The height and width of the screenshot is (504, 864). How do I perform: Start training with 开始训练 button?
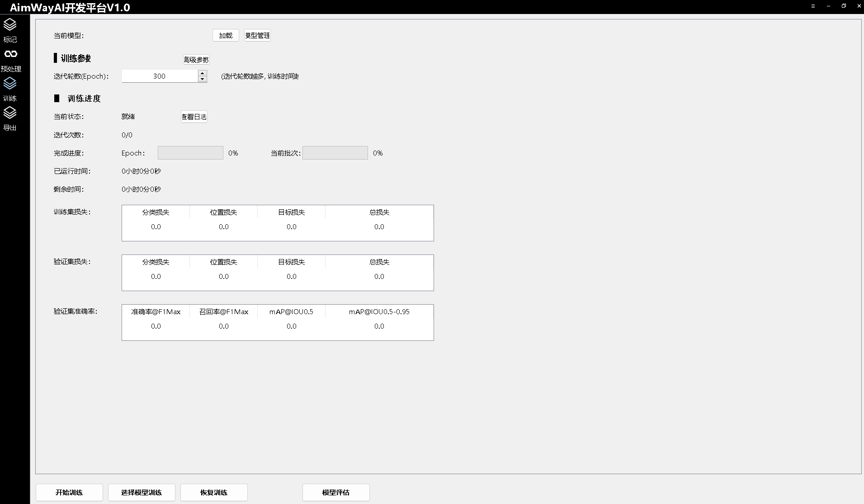click(69, 492)
